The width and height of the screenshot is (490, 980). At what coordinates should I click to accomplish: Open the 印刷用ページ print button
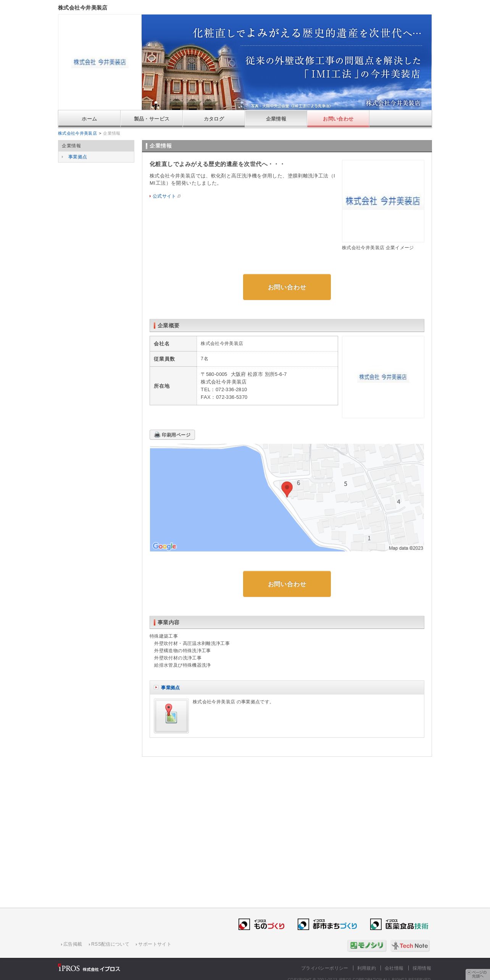172,435
